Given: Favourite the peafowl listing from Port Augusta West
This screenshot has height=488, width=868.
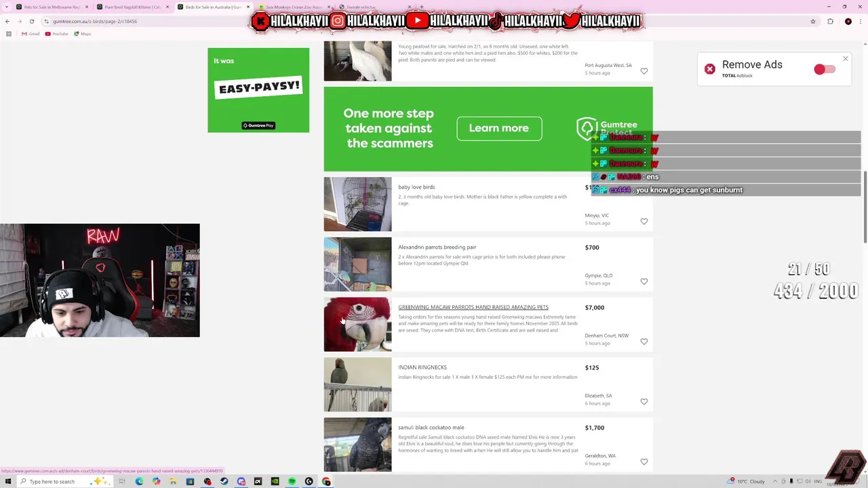Looking at the screenshot, I should [x=644, y=71].
